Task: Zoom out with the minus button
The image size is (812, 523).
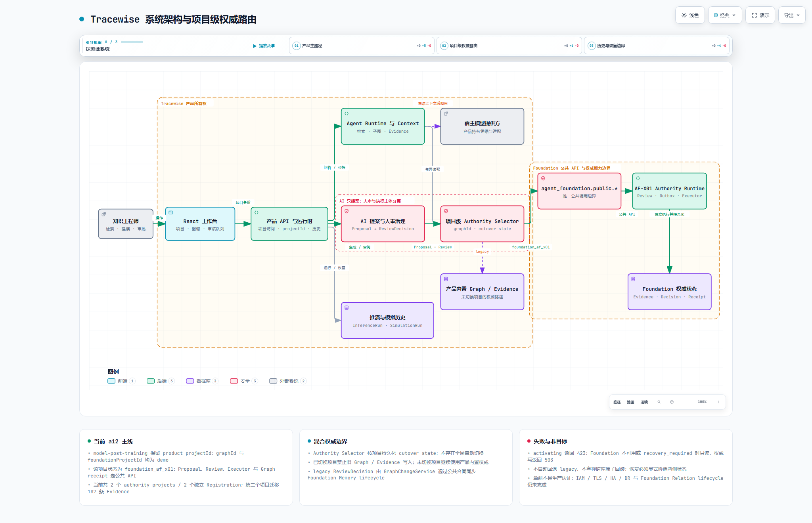Action: [x=686, y=402]
